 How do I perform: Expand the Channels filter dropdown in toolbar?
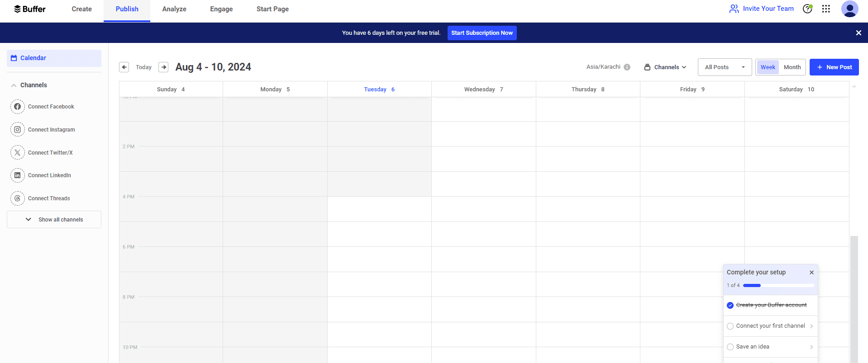tap(665, 67)
